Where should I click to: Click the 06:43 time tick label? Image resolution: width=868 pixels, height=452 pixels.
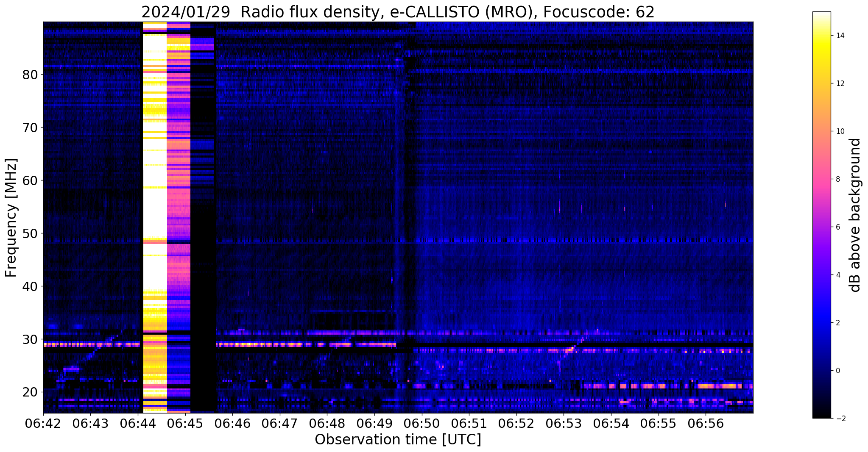[x=90, y=424]
